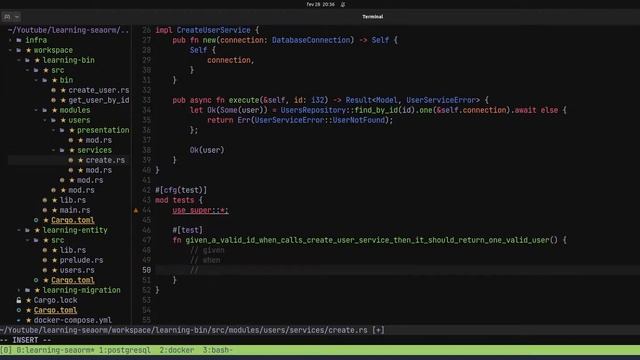Collapse the learning-entity folder arrow

pyautogui.click(x=19, y=230)
